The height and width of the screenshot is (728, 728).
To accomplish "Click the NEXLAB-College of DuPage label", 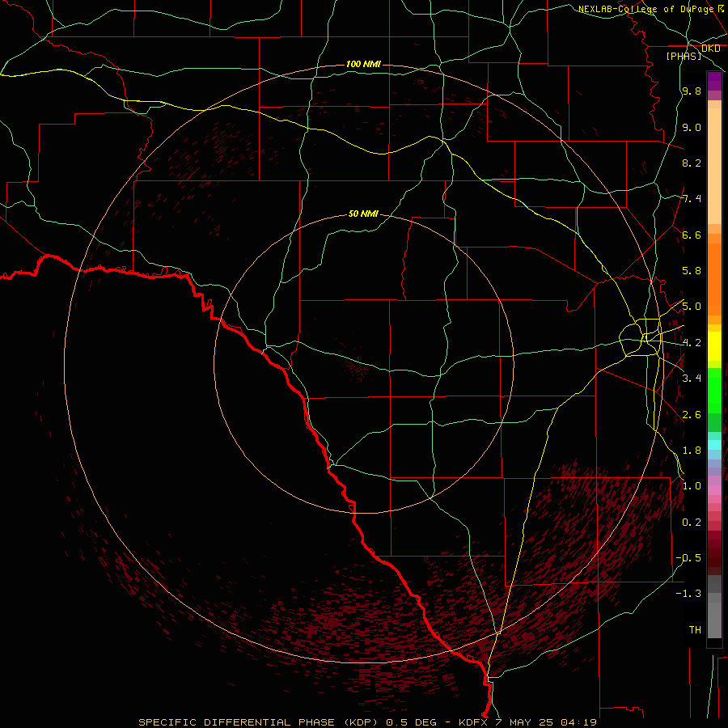I will pyautogui.click(x=645, y=9).
